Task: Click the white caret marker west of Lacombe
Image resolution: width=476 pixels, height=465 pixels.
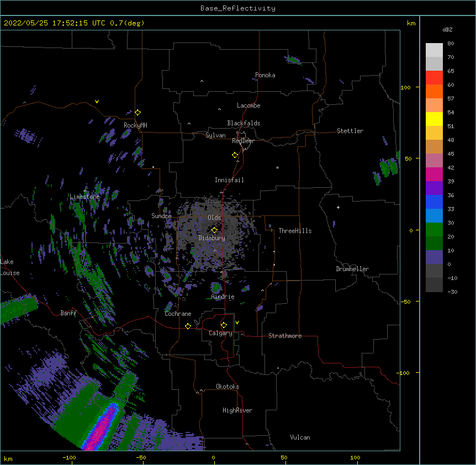Action: click(x=219, y=109)
